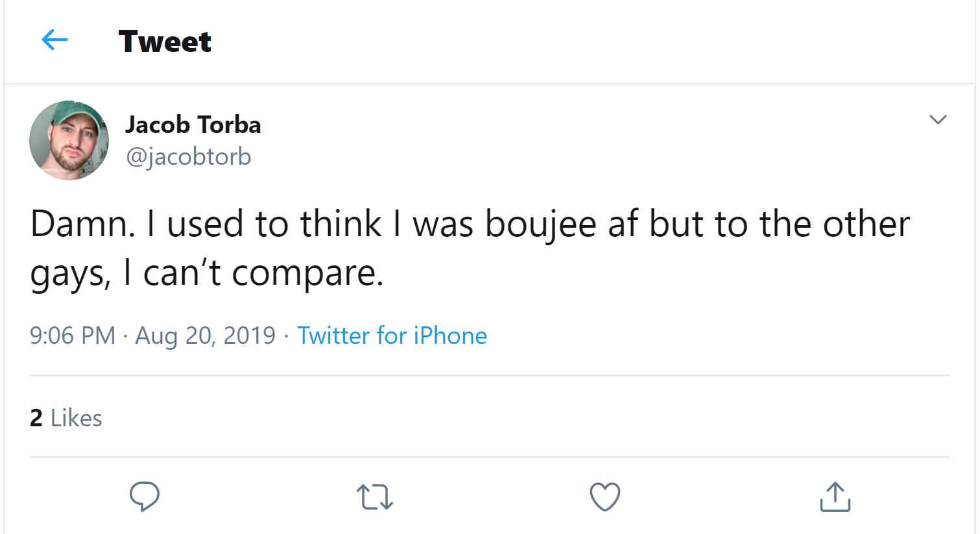
Task: Click the likes count number 2
Action: pos(36,418)
